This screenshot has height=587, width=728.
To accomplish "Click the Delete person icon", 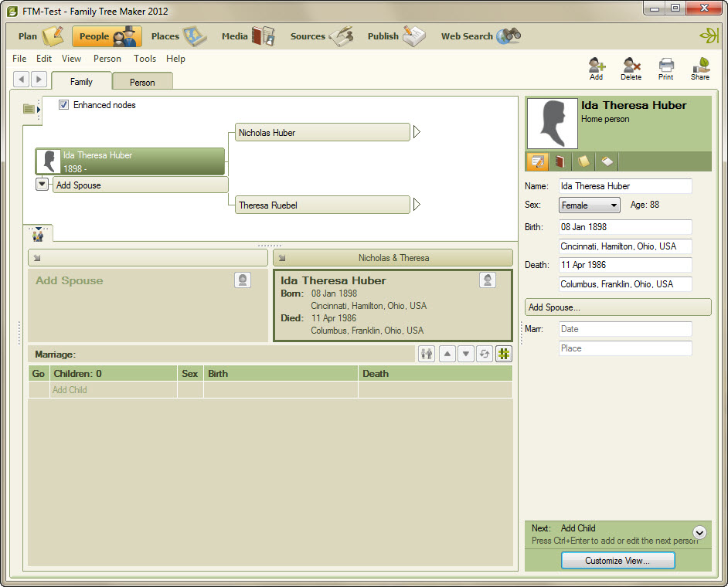I will [631, 69].
